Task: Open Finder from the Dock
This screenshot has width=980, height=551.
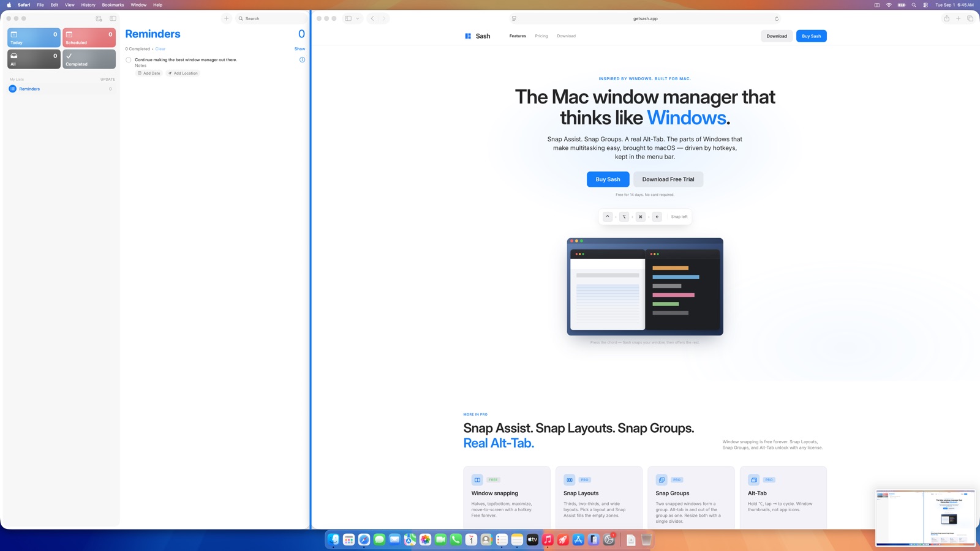Action: point(333,539)
